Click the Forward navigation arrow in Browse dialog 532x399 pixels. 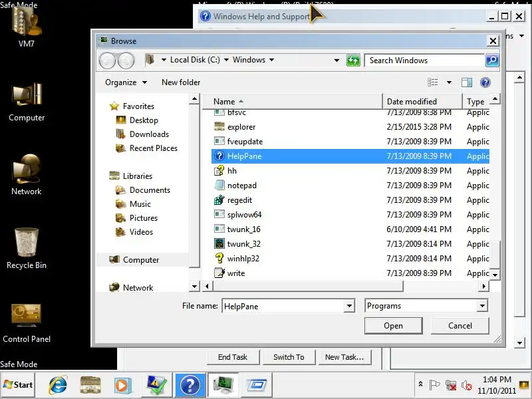tap(126, 61)
